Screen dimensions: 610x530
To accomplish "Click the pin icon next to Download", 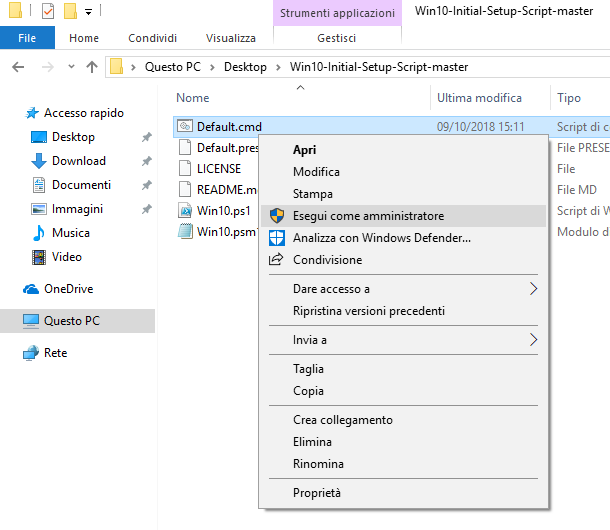I will point(146,161).
